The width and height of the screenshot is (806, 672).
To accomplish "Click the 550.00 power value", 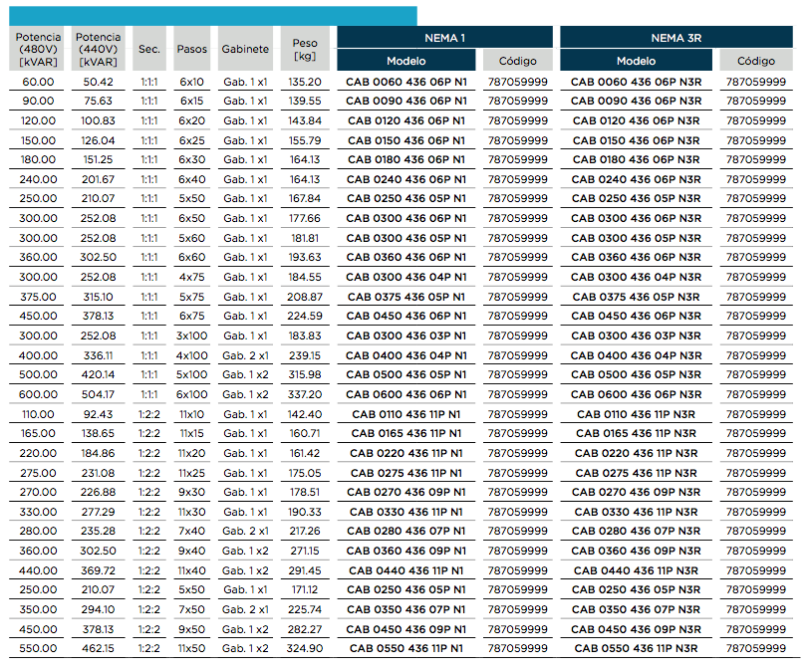I will click(x=38, y=648).
